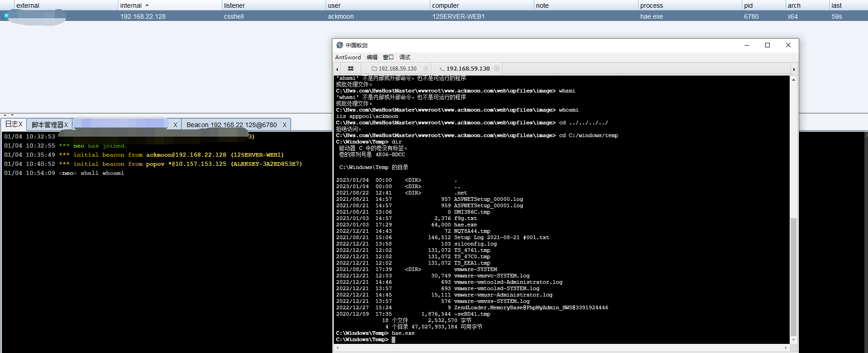
Task: Switch to the terminal tab 192.168.59.130
Action: click(x=465, y=69)
